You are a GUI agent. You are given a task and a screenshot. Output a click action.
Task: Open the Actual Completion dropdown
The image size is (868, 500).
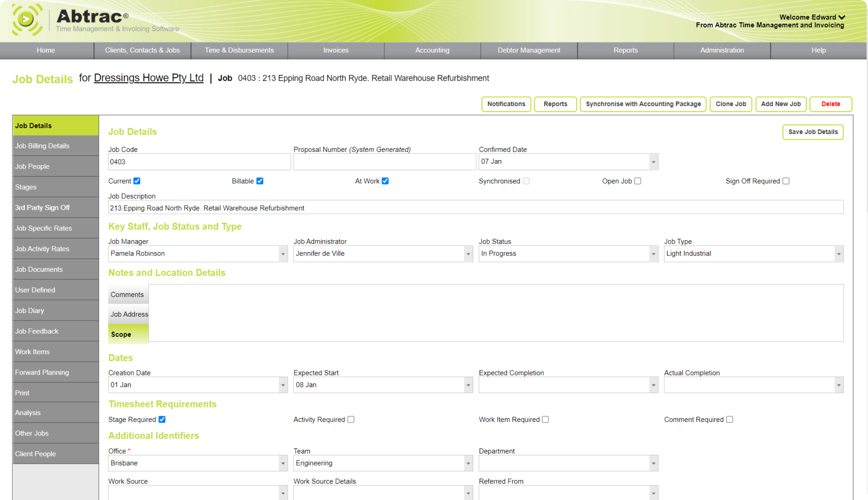(x=839, y=385)
